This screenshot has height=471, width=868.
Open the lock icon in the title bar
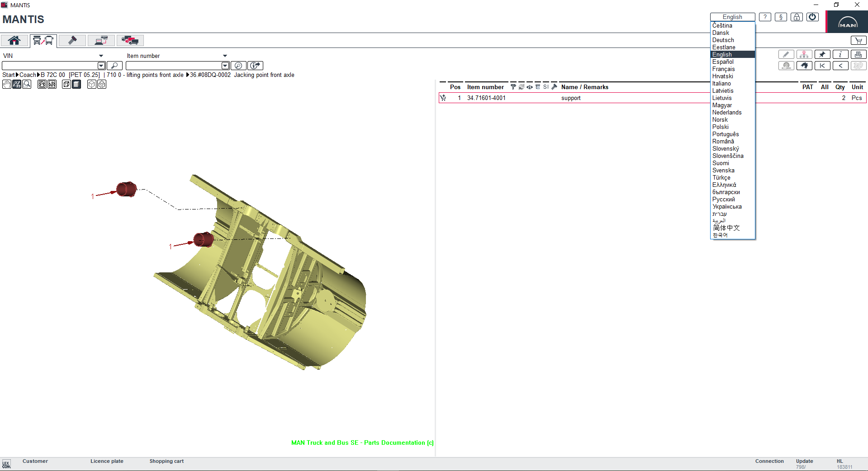coord(797,17)
